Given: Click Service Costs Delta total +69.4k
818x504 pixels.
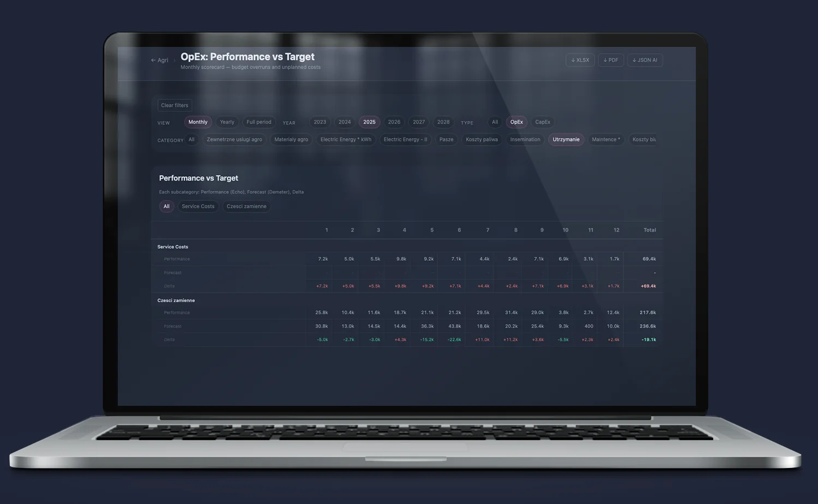Looking at the screenshot, I should (x=648, y=286).
